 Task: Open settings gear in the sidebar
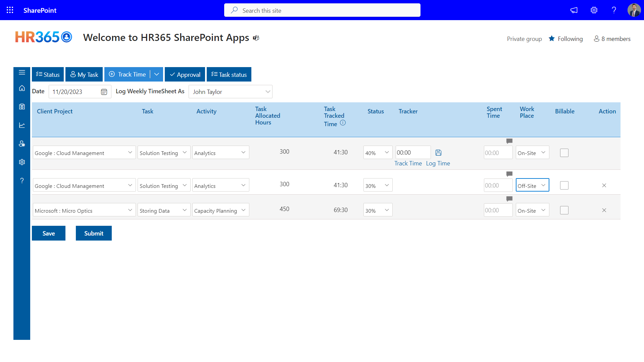pyautogui.click(x=22, y=162)
